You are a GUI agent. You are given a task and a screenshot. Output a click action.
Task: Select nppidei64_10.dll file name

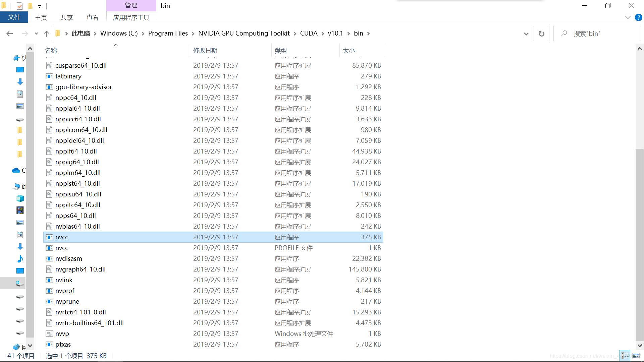click(x=79, y=140)
